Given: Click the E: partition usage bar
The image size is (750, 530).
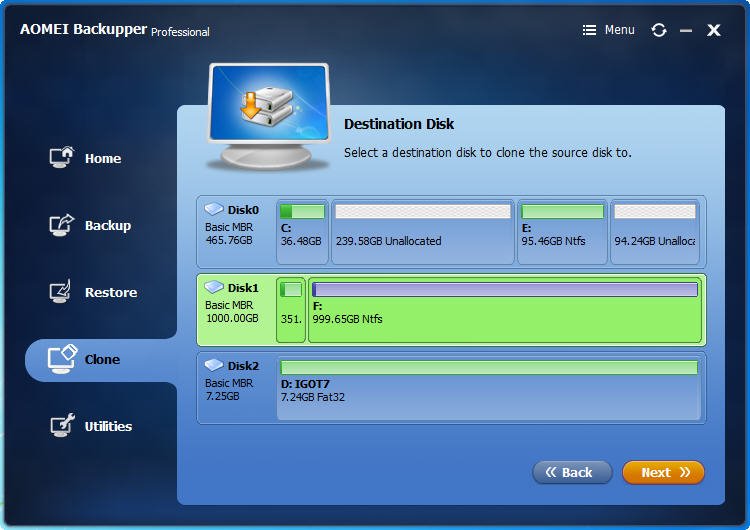Looking at the screenshot, I should 562,211.
